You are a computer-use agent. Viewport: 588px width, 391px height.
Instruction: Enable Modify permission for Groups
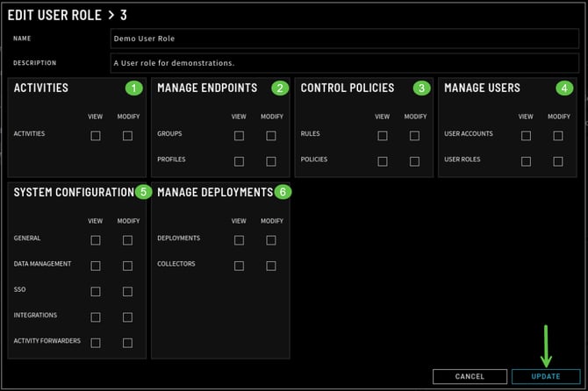(x=271, y=136)
